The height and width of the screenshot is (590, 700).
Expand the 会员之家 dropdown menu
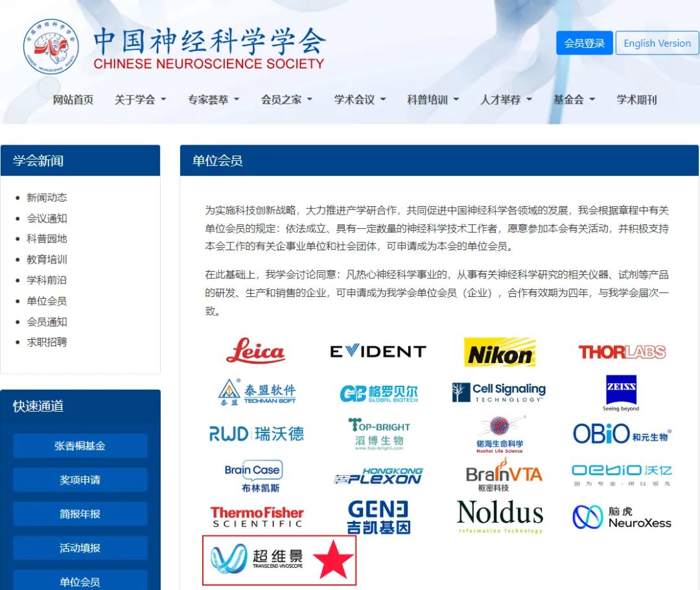(286, 100)
